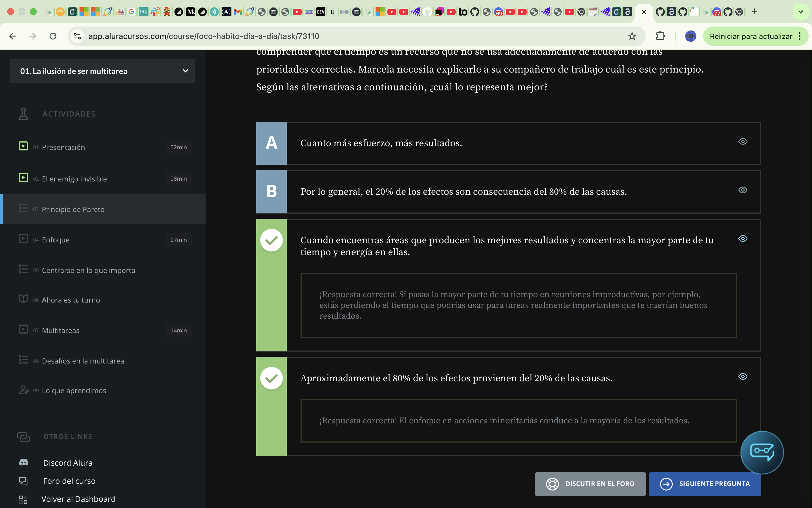This screenshot has width=812, height=508.
Task: Open the tab with the 69 badge
Action: click(498, 12)
